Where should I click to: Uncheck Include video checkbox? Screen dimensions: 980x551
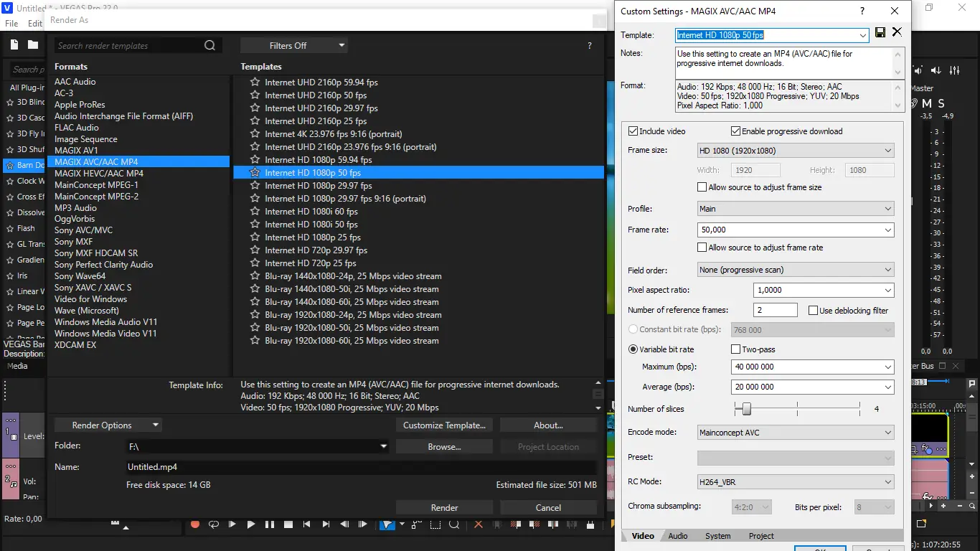click(x=633, y=131)
